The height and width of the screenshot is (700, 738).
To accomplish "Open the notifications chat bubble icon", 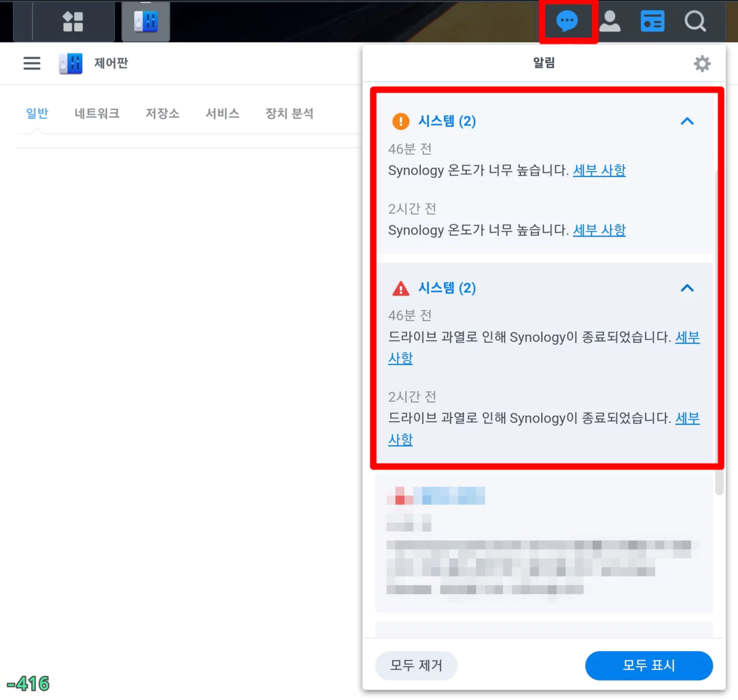I will point(567,21).
